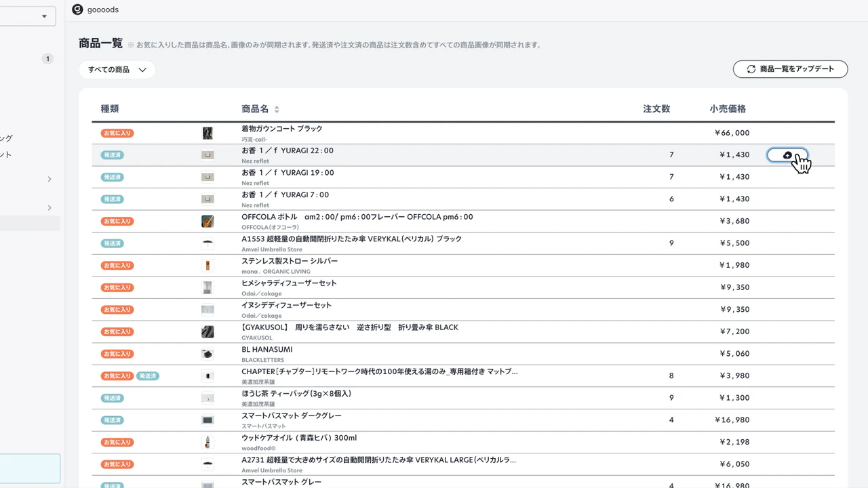Click thumbnail of ウッドケアオイル 300ml
The width and height of the screenshot is (868, 488).
(208, 443)
